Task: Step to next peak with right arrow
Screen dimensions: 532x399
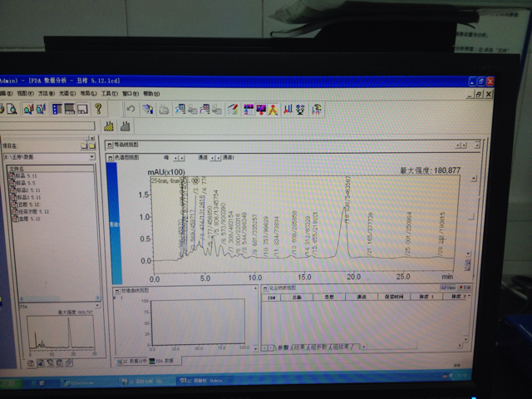Action: 182,158
